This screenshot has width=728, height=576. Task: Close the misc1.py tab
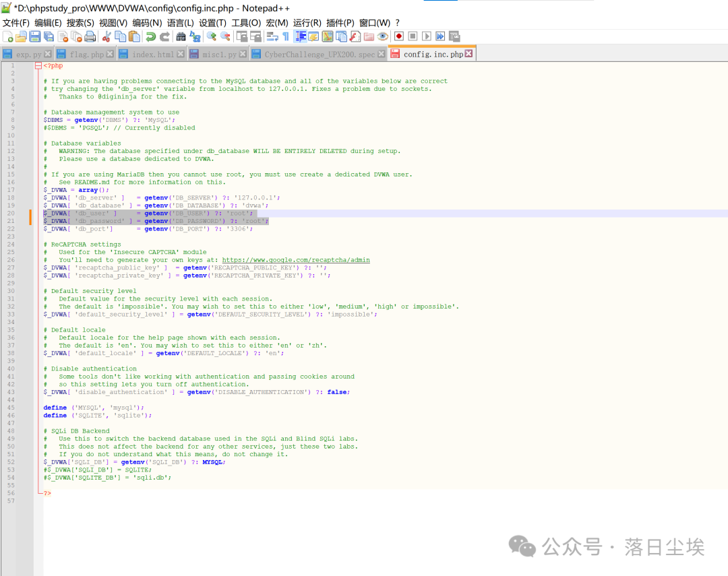point(243,54)
